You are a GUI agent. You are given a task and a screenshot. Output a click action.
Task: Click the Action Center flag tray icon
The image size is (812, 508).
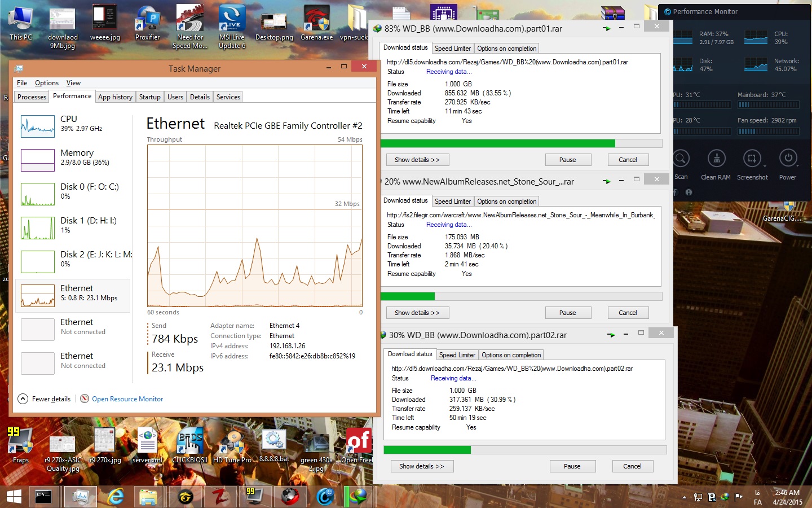(x=739, y=497)
